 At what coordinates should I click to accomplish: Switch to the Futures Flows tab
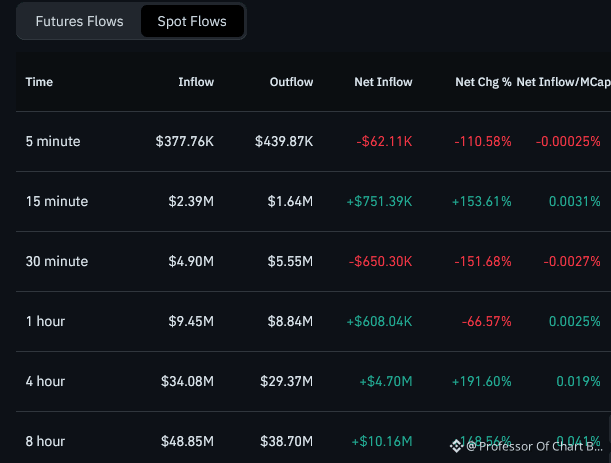pos(79,21)
